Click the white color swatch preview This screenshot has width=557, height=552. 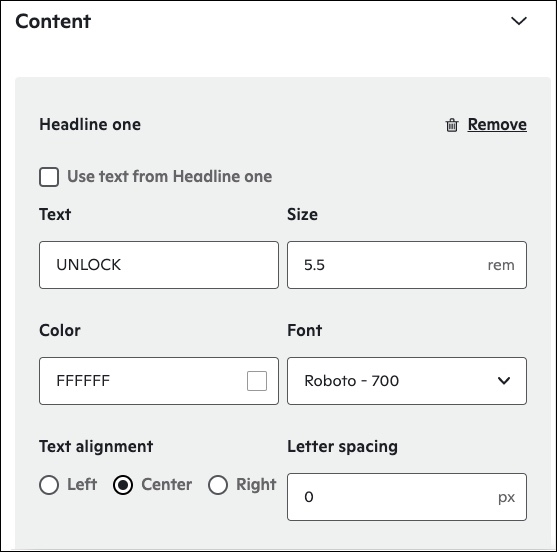click(x=257, y=381)
